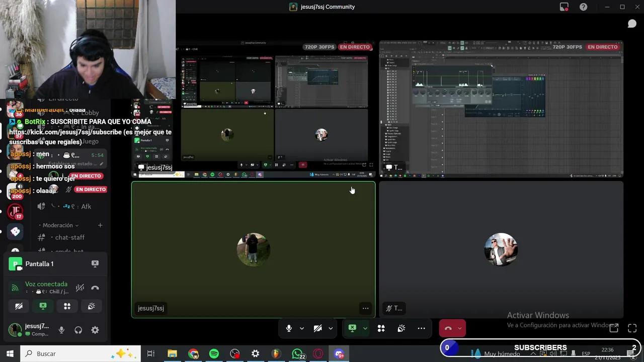Open Discord help question mark
The image size is (644, 362).
pyautogui.click(x=583, y=7)
